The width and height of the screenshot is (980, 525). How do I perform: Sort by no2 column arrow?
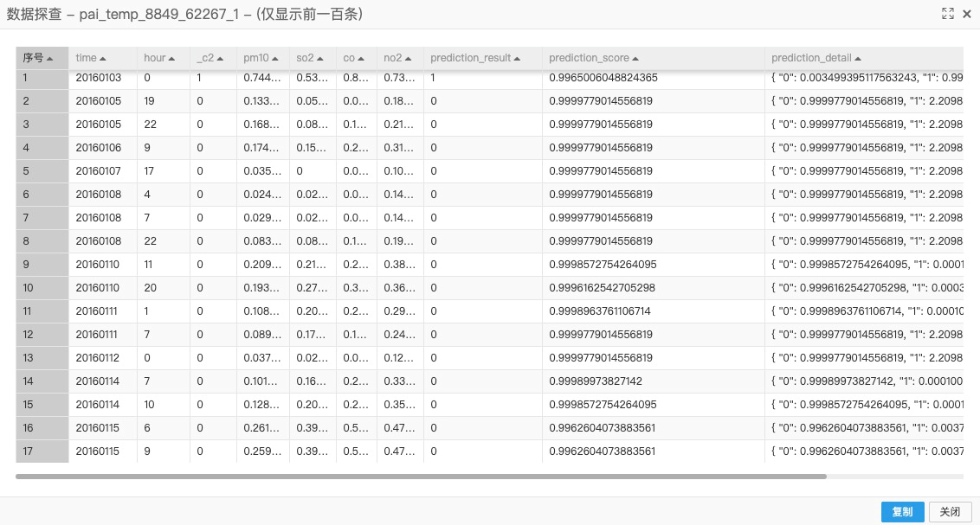(x=408, y=59)
